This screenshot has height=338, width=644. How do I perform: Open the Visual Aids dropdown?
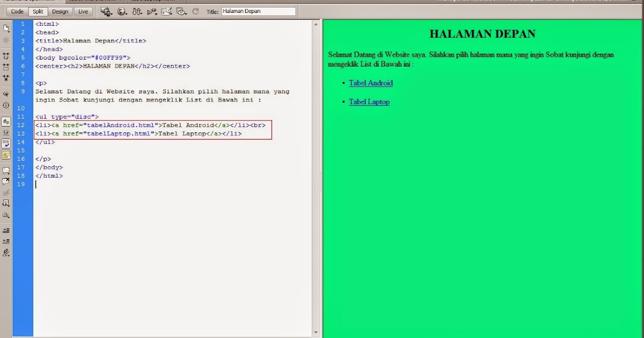[x=181, y=11]
